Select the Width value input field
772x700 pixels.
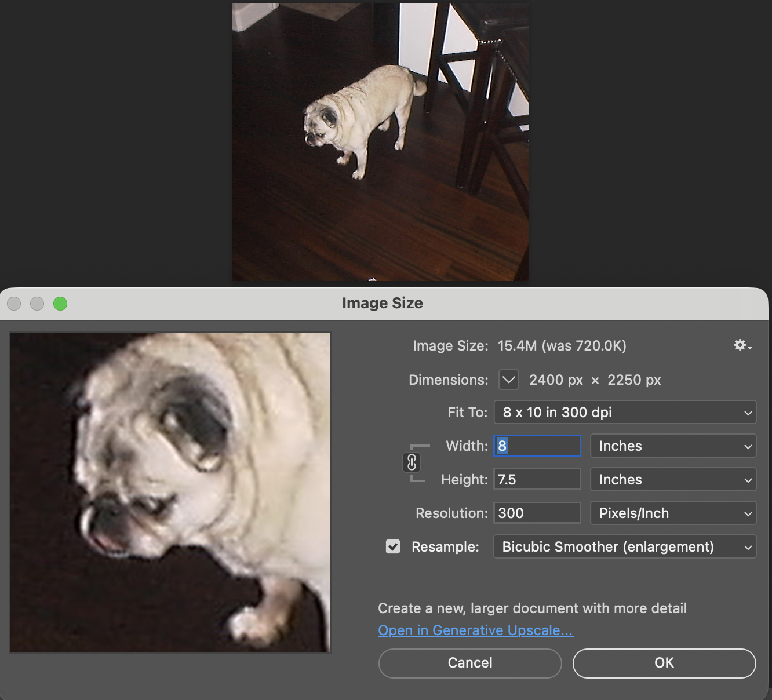tap(536, 446)
